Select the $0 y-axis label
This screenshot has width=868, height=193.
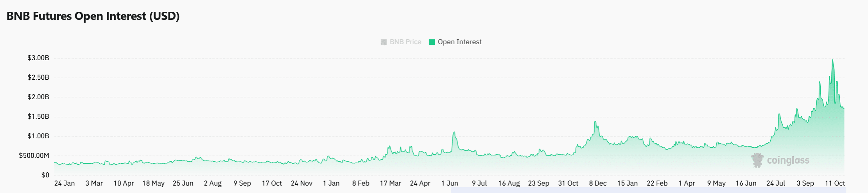pos(45,175)
